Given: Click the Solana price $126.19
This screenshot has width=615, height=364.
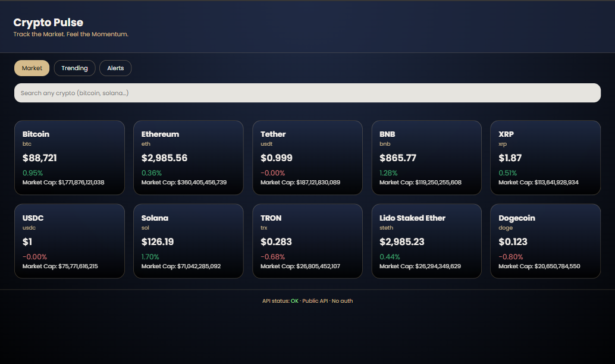Looking at the screenshot, I should point(157,242).
